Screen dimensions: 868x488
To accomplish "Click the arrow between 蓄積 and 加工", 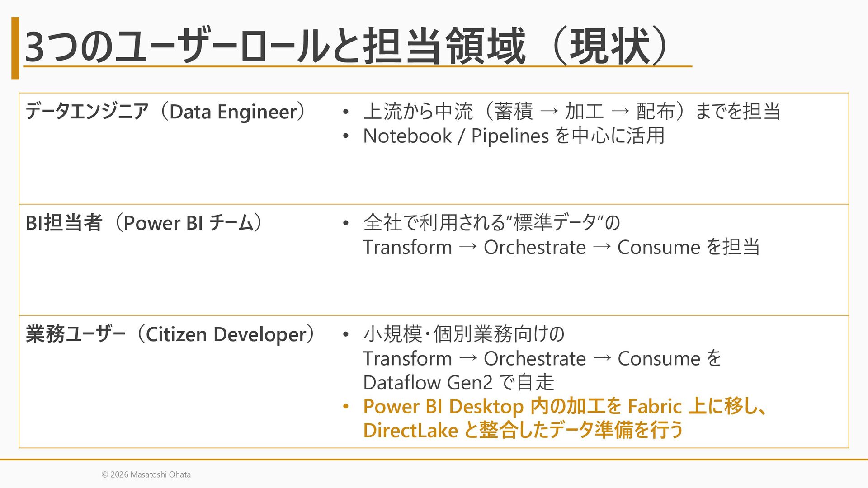I will click(x=549, y=112).
